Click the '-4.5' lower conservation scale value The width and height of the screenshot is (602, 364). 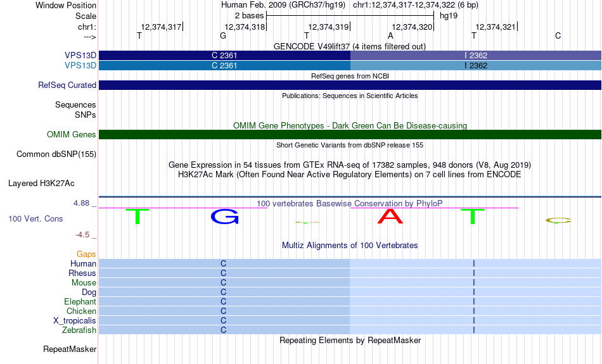point(82,235)
